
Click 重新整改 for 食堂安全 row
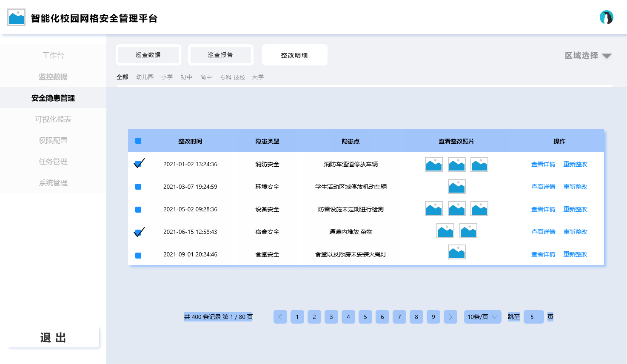tap(576, 254)
